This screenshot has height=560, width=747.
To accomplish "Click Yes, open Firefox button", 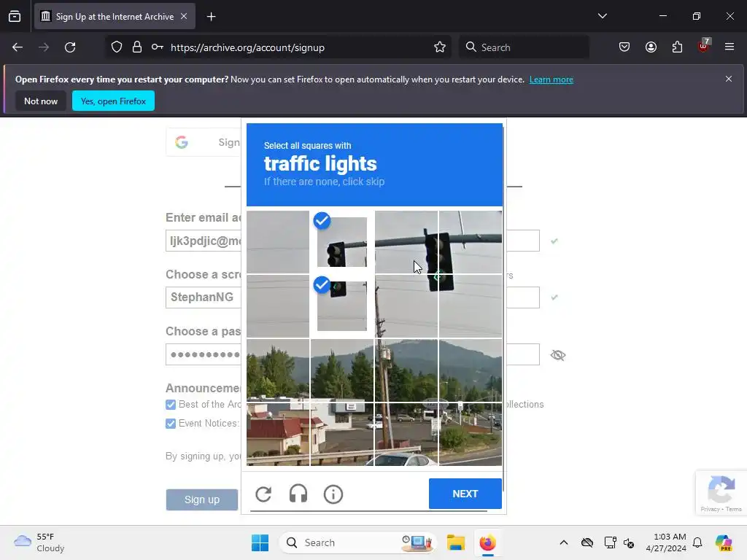I will [x=113, y=101].
